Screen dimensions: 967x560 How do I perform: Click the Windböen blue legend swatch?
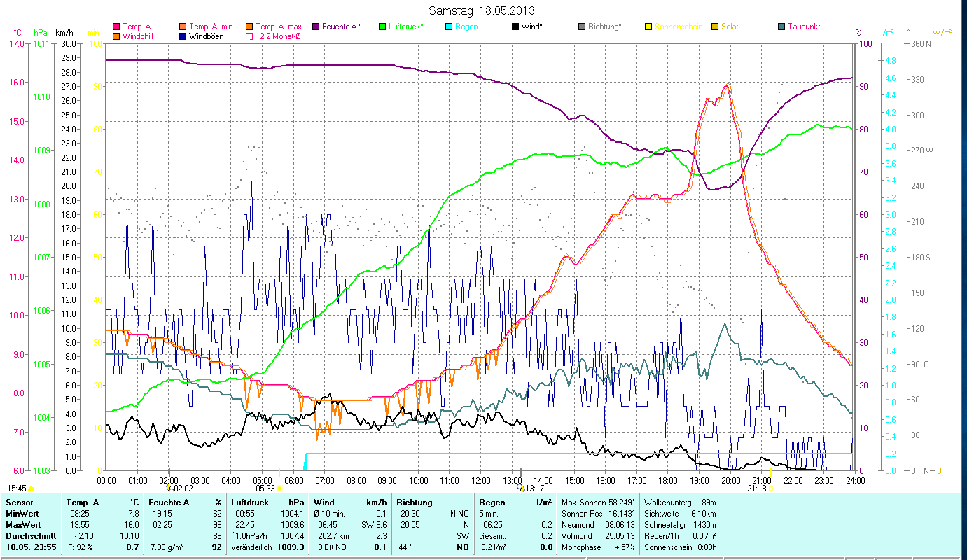tap(183, 36)
